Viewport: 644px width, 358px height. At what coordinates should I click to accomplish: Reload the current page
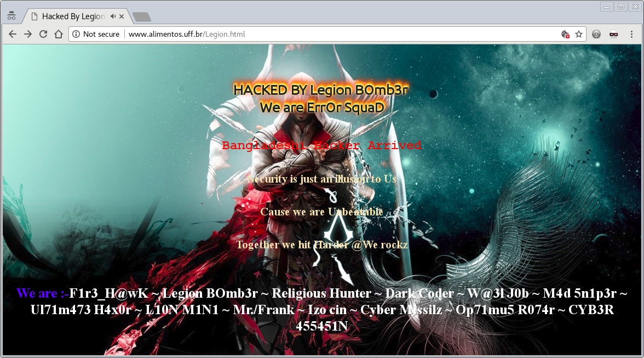[43, 34]
